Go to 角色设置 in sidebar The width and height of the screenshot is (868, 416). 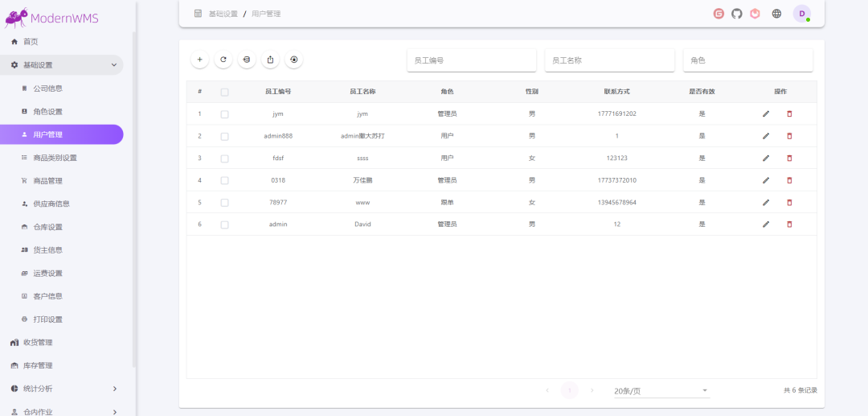(48, 111)
